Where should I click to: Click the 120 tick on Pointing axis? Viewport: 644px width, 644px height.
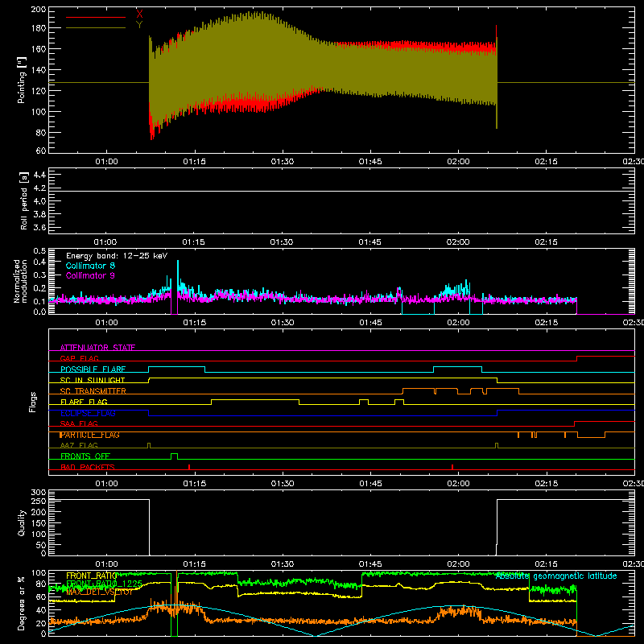pos(39,91)
